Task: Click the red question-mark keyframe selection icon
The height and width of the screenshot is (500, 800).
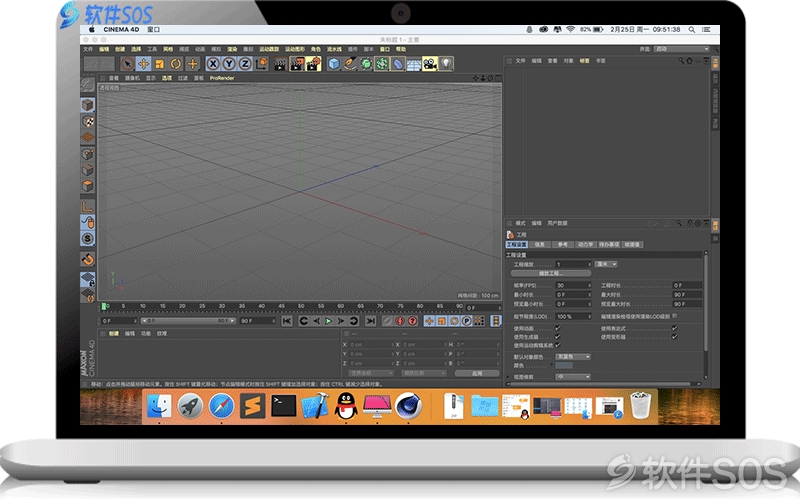Action: coord(412,321)
